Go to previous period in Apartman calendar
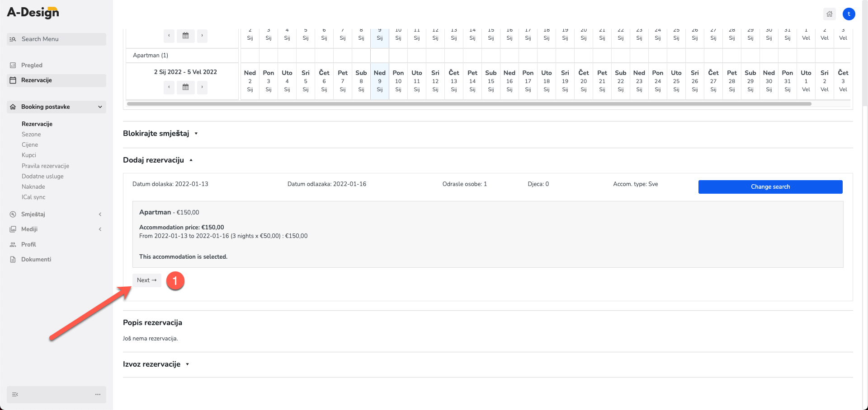 (x=169, y=87)
